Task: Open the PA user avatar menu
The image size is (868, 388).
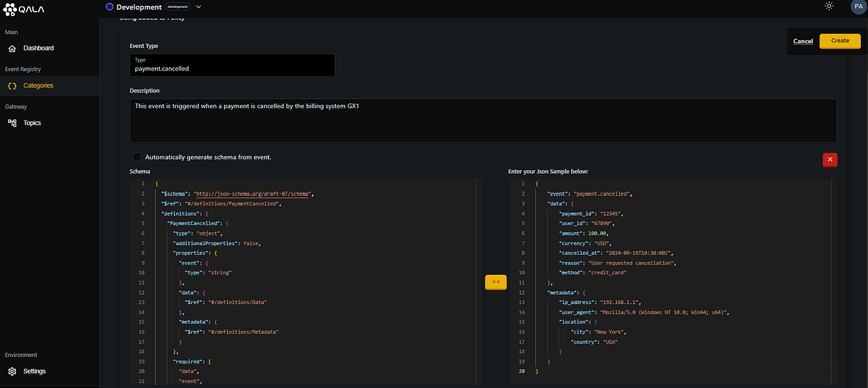Action: [858, 6]
